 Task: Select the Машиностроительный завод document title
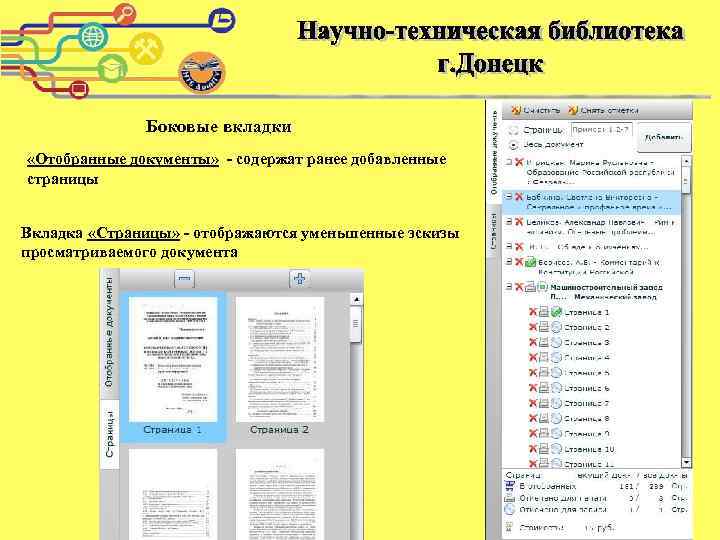click(606, 292)
